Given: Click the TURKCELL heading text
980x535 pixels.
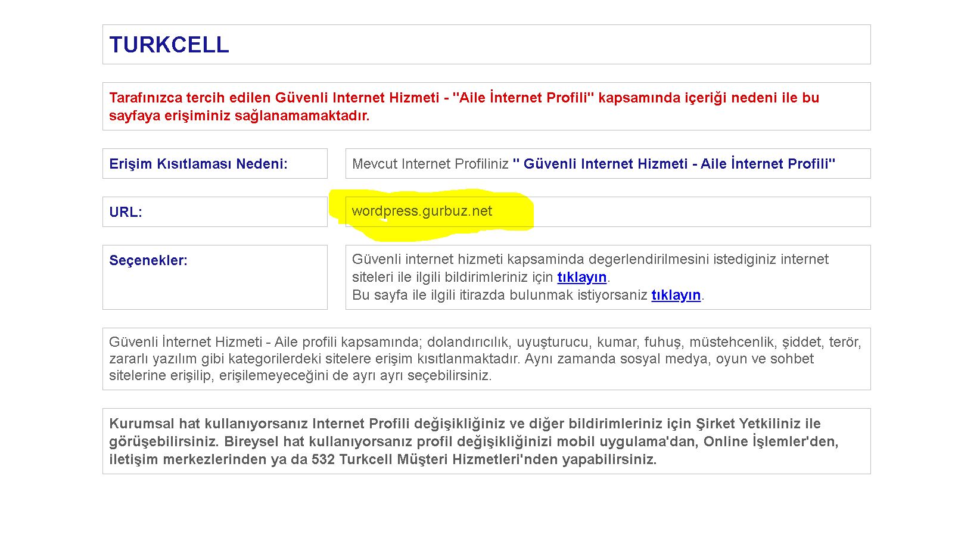Looking at the screenshot, I should tap(169, 45).
